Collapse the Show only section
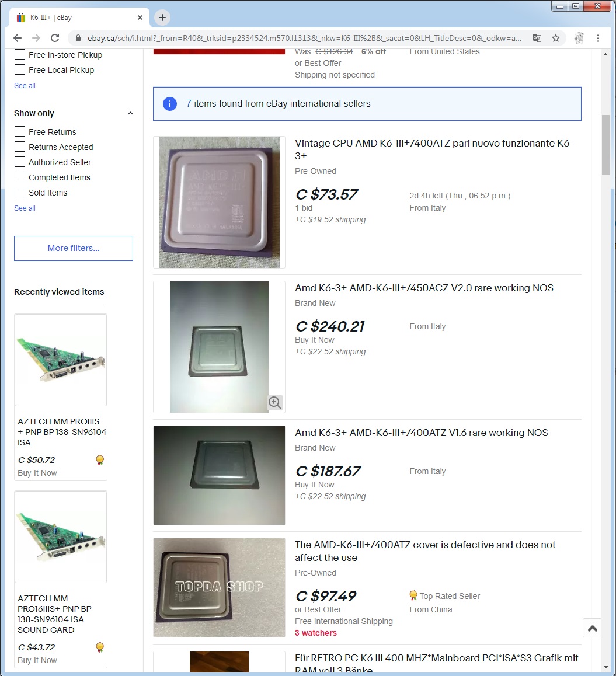 point(130,113)
